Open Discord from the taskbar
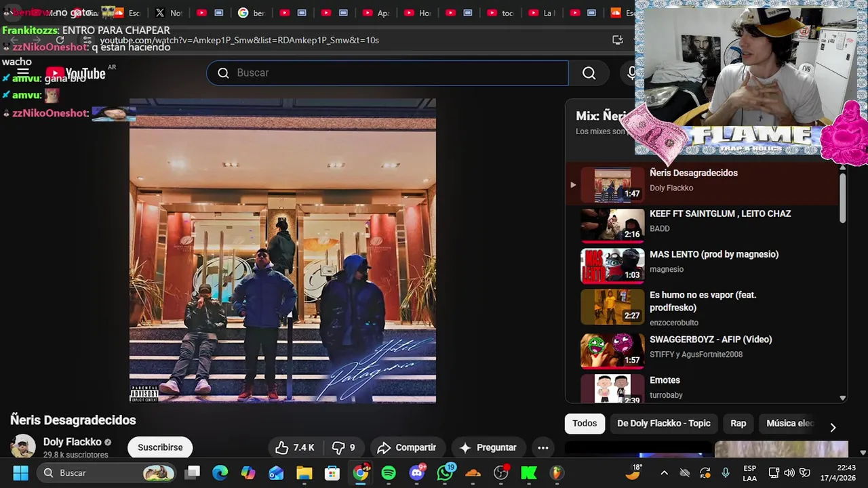The image size is (868, 488). [417, 473]
